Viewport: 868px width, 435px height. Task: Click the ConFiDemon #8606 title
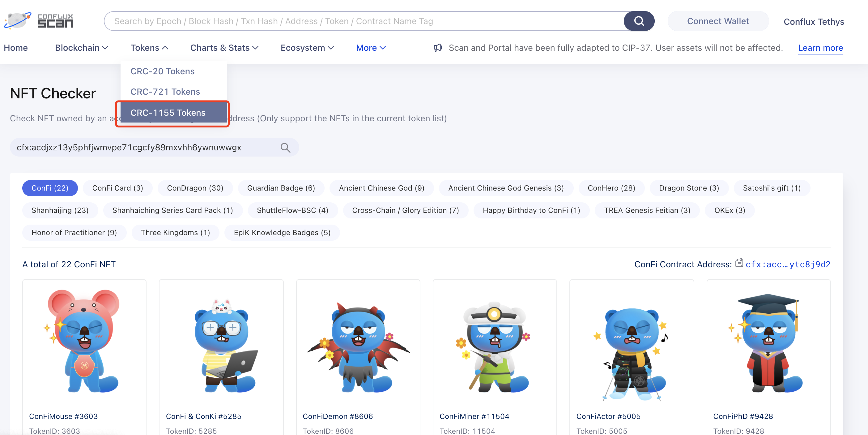coord(338,416)
